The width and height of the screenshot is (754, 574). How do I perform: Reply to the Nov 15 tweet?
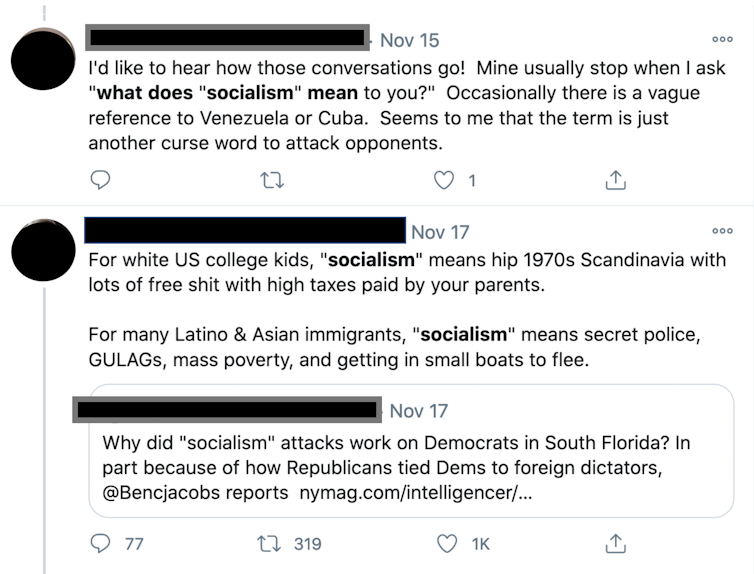click(x=101, y=180)
